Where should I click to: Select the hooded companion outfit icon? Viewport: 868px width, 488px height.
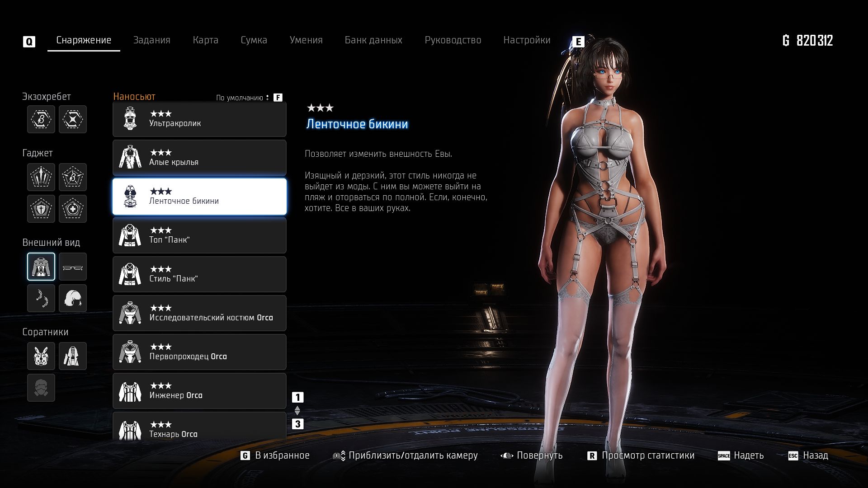pyautogui.click(x=72, y=356)
